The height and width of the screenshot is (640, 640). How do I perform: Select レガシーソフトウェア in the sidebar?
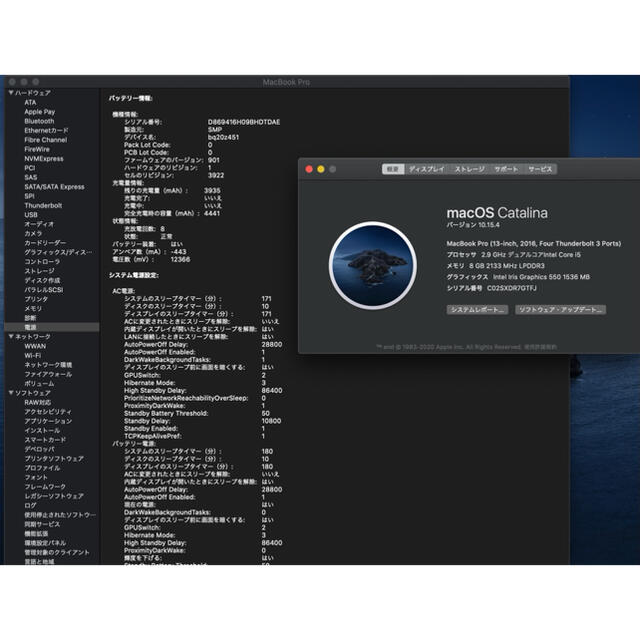(54, 496)
